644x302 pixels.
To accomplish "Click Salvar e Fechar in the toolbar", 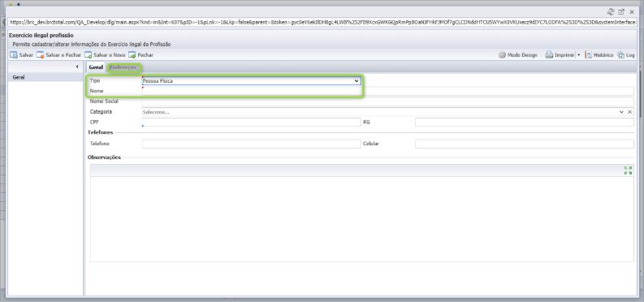I will (58, 55).
